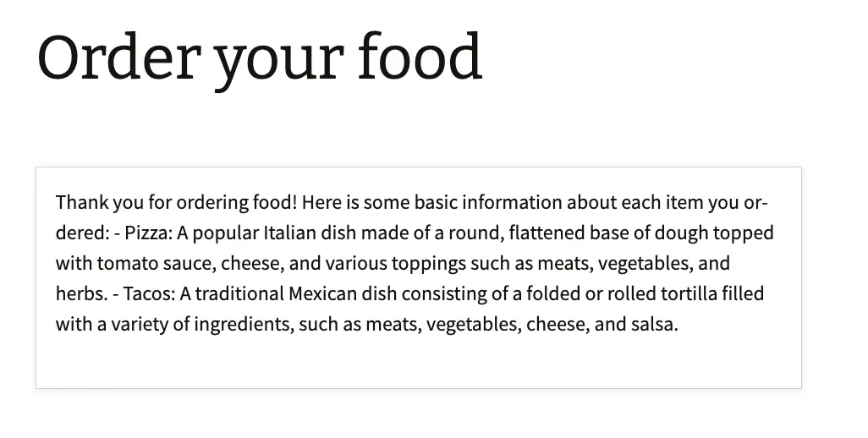
Task: Click the word "popular" in the pizza description
Action: pyautogui.click(x=227, y=233)
